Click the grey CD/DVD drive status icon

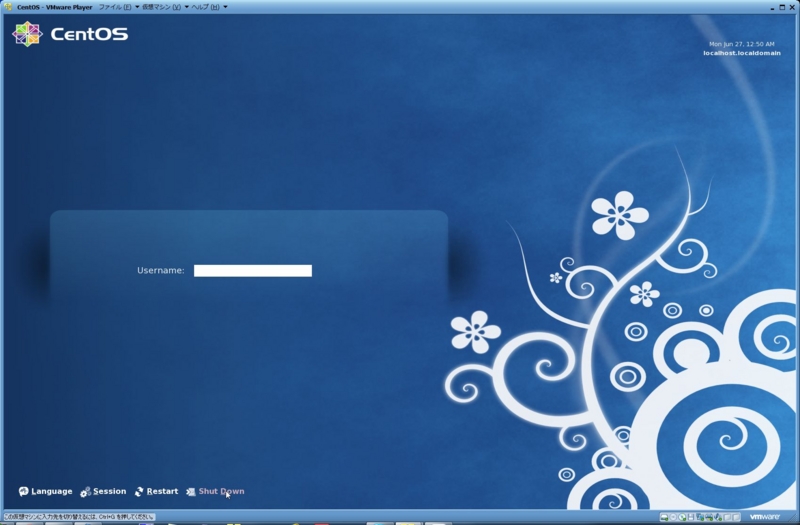(673, 517)
